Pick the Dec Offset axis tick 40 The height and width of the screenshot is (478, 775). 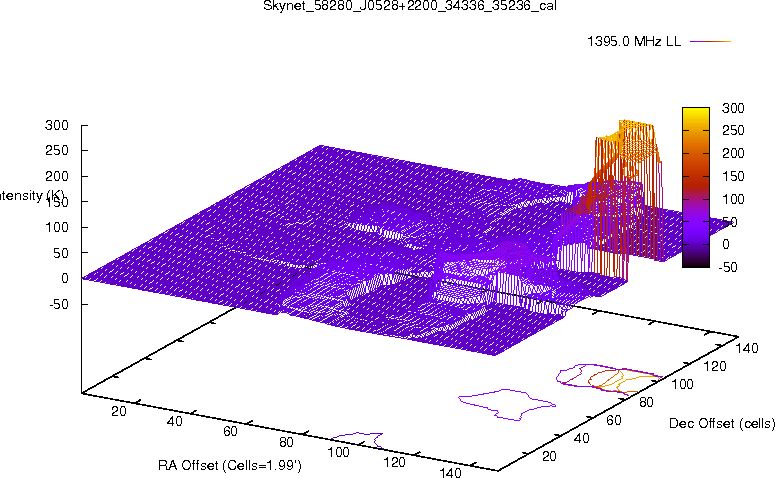click(x=582, y=438)
